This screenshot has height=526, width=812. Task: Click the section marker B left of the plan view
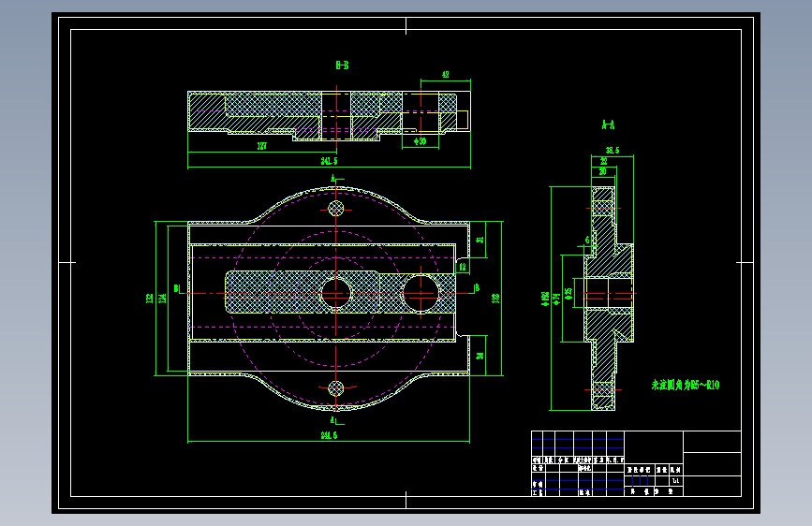(176, 288)
